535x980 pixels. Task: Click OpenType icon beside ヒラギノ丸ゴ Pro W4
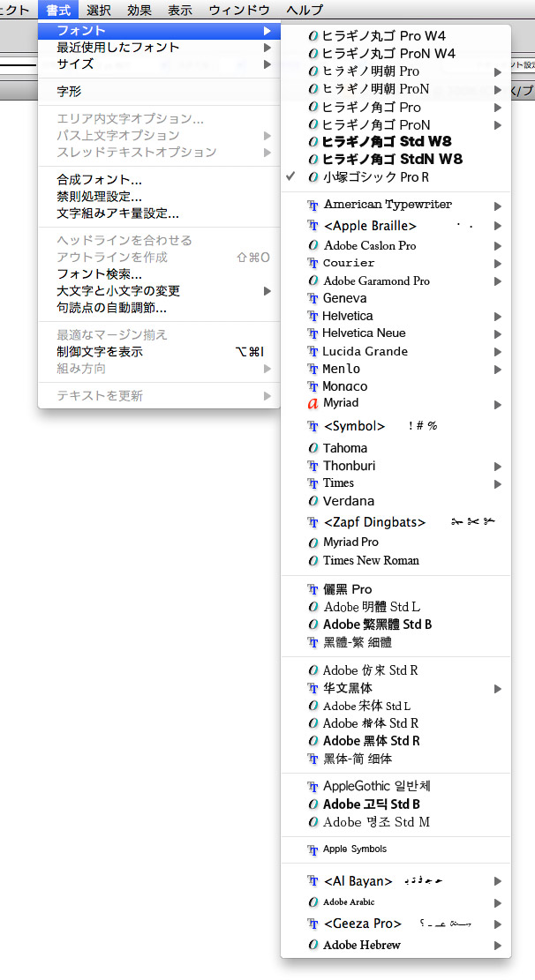tap(313, 36)
